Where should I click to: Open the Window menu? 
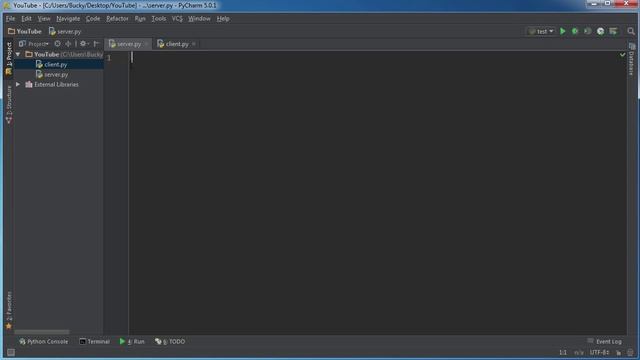(199, 19)
